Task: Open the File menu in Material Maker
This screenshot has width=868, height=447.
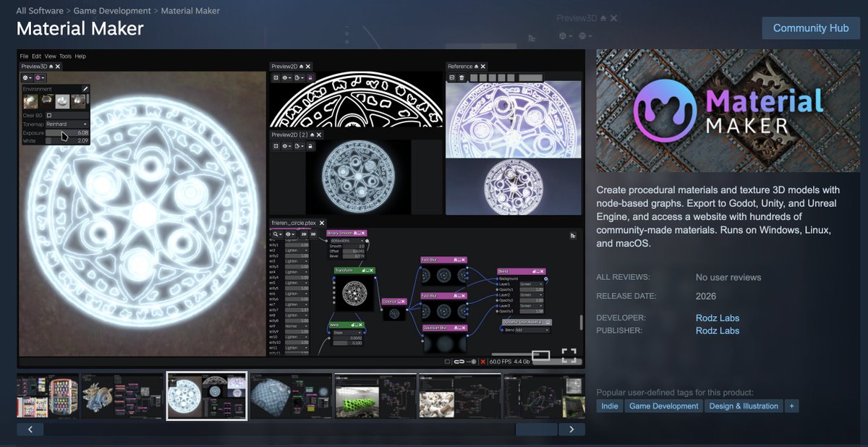Action: (x=24, y=56)
